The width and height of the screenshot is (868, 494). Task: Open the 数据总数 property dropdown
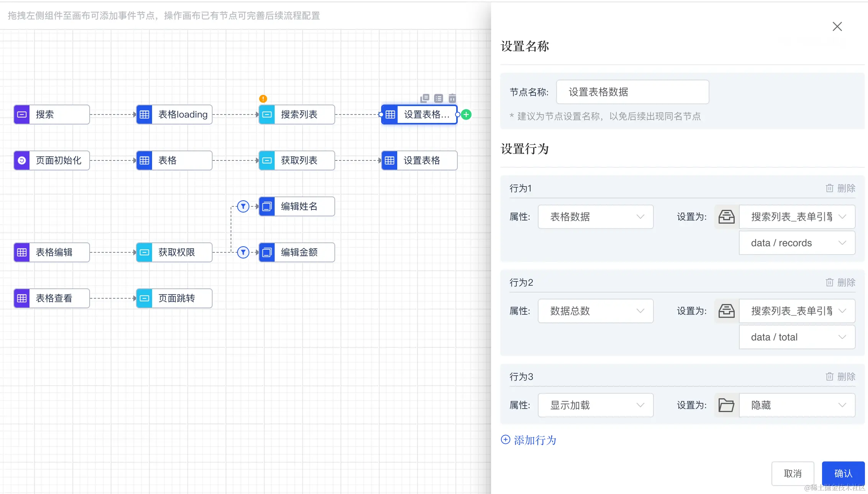point(596,311)
